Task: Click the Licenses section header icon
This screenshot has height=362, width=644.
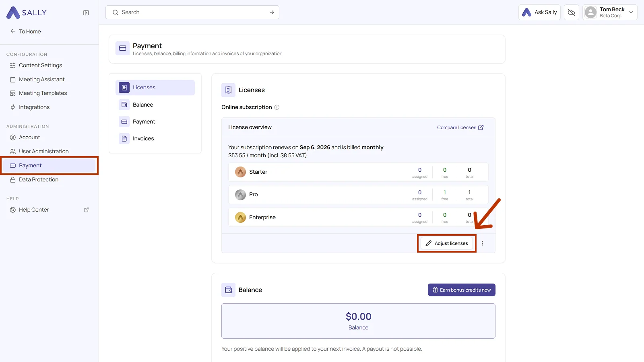Action: tap(229, 90)
